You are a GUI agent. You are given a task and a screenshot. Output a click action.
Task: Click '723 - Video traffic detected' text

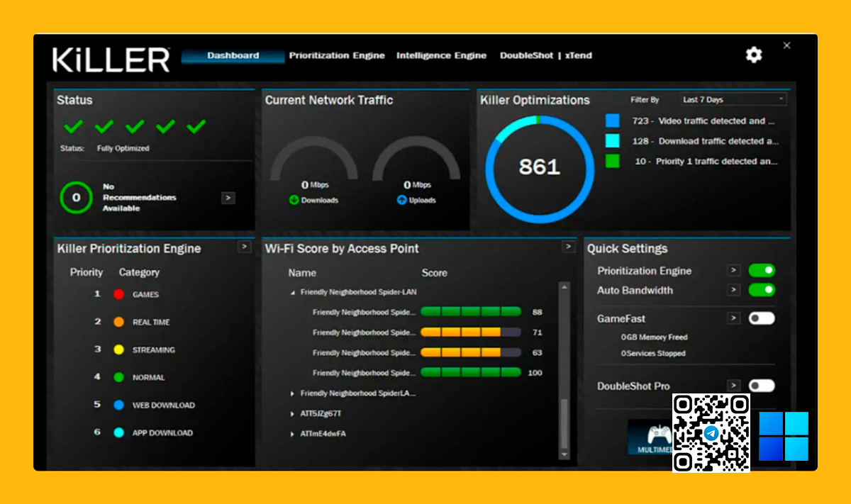(703, 121)
